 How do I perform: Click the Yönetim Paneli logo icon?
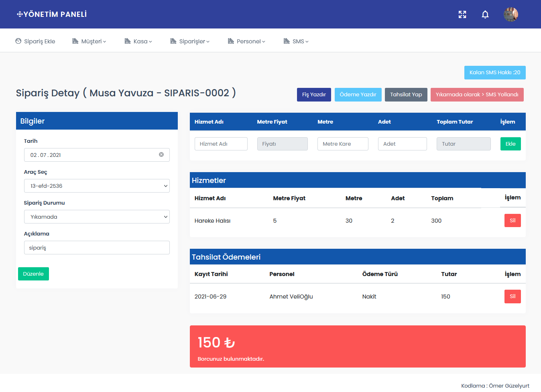[x=19, y=14]
